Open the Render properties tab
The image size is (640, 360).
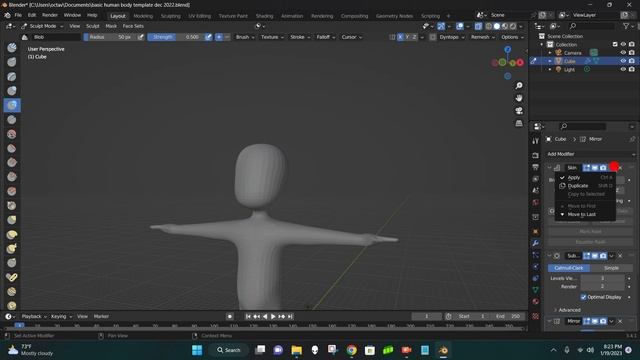pyautogui.click(x=536, y=156)
